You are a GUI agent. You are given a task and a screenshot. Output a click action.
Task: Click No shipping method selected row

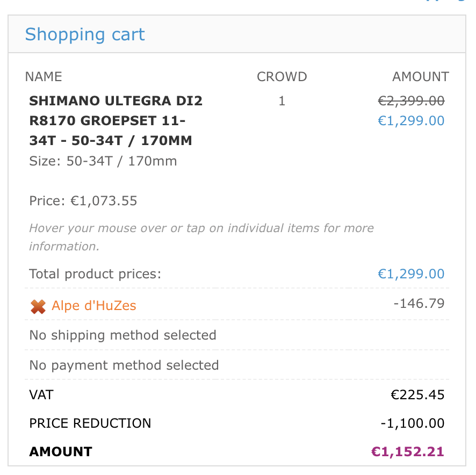122,335
